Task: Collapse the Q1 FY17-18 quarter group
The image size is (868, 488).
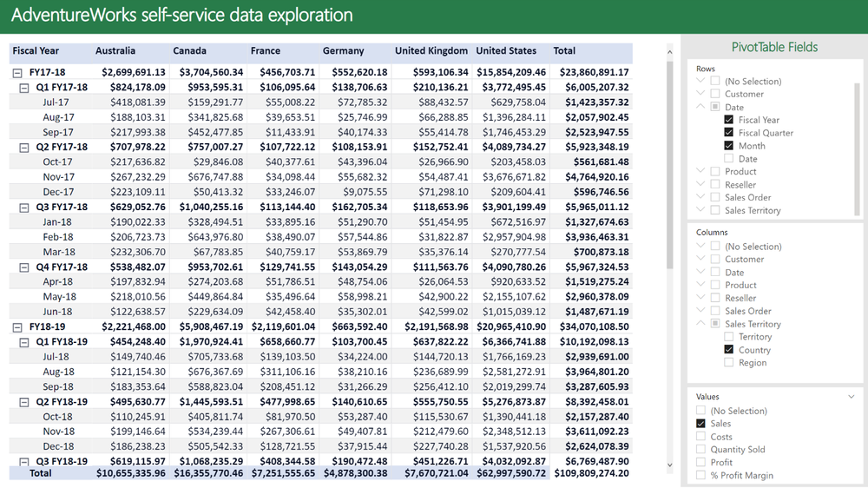Action: coord(23,88)
